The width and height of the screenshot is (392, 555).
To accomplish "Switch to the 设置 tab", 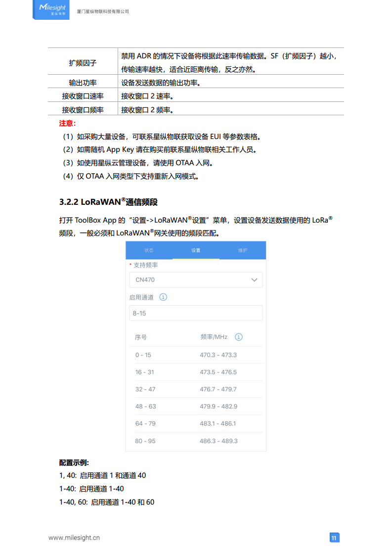I will coord(196,250).
